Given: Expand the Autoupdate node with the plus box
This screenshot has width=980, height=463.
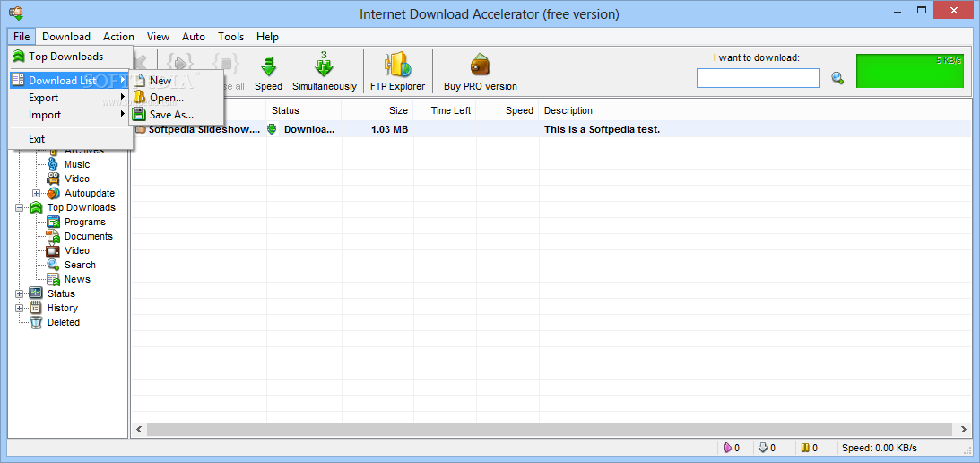Looking at the screenshot, I should point(36,193).
